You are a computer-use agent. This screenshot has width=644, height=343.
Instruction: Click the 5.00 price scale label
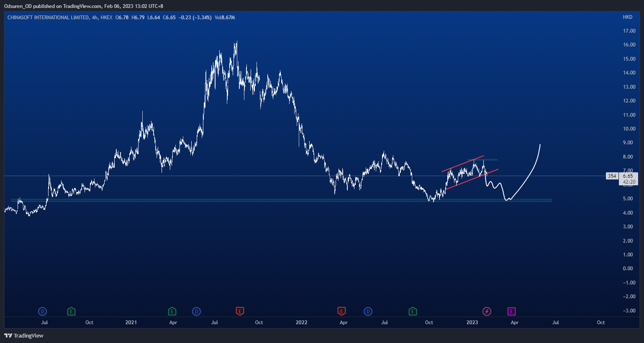(x=628, y=199)
